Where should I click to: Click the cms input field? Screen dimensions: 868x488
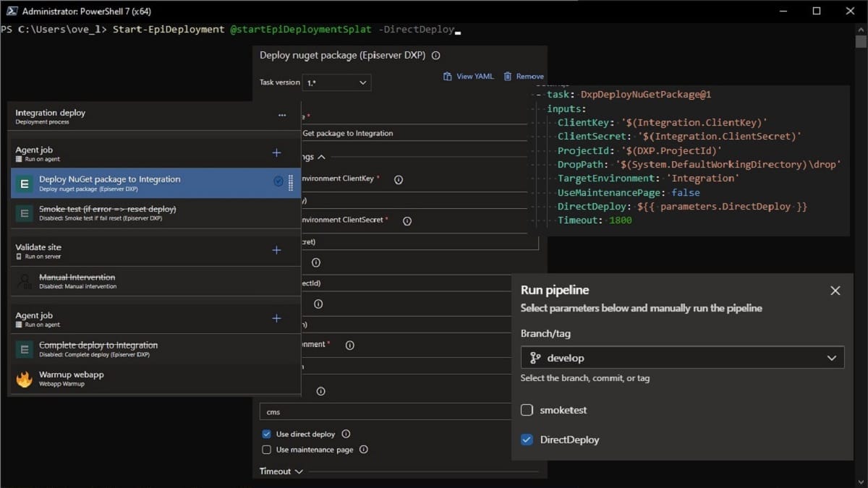click(383, 412)
